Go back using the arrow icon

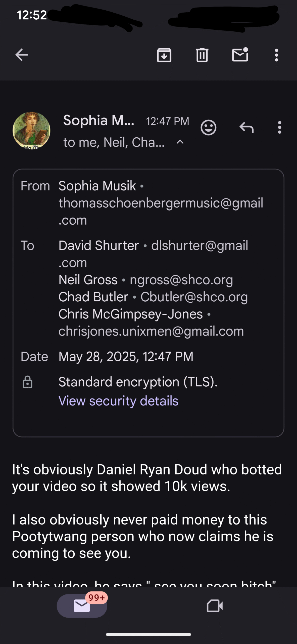pyautogui.click(x=21, y=55)
